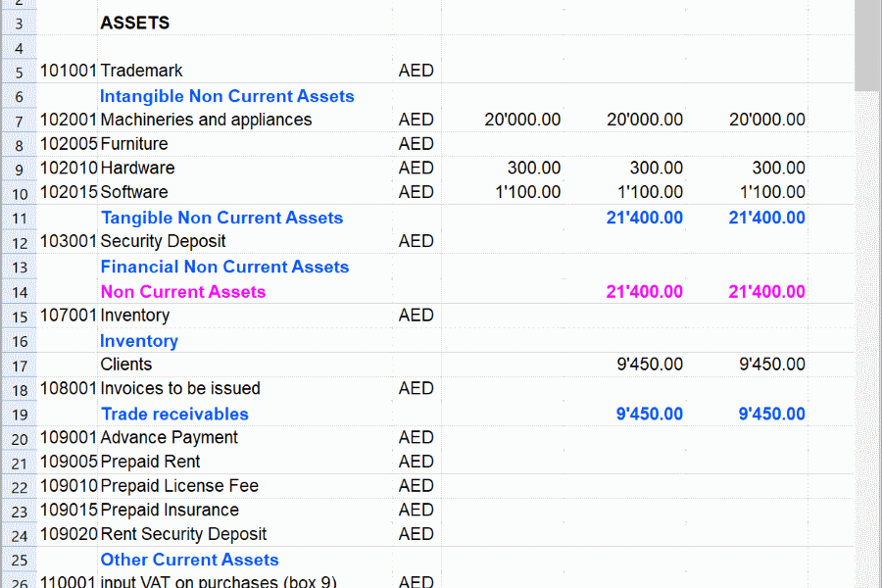Click the ASSETS heading cell

135,23
